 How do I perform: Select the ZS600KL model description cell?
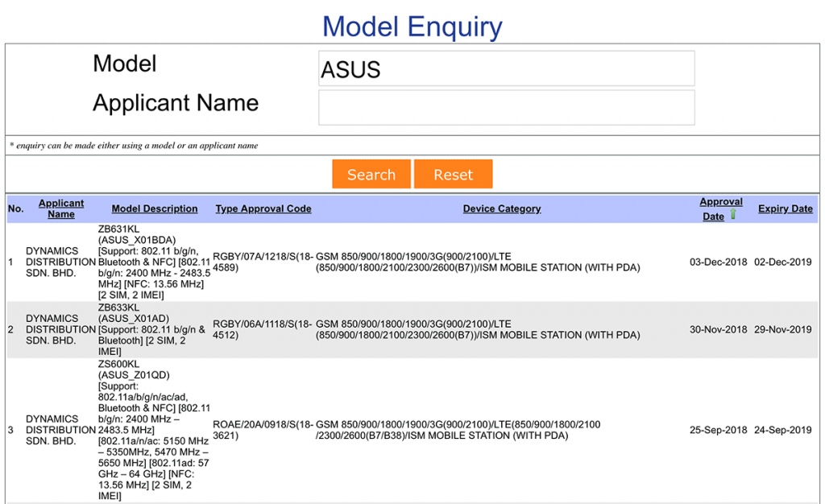155,430
